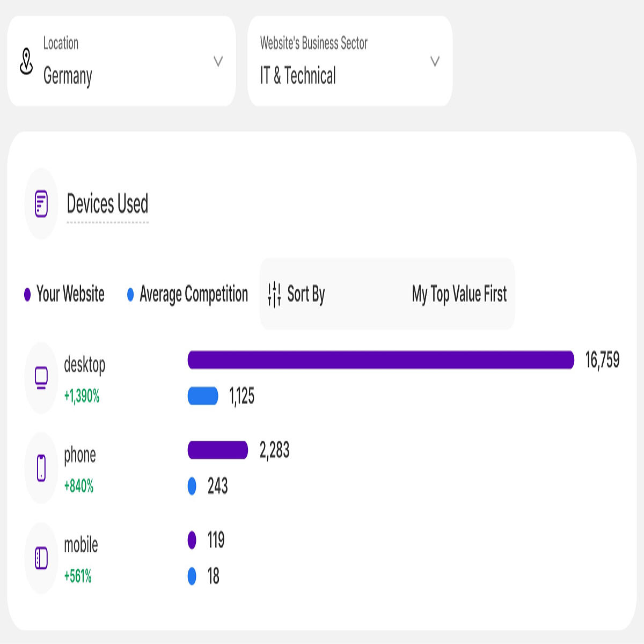This screenshot has height=644, width=644.
Task: Click the purple Your Website legend dot
Action: [27, 295]
